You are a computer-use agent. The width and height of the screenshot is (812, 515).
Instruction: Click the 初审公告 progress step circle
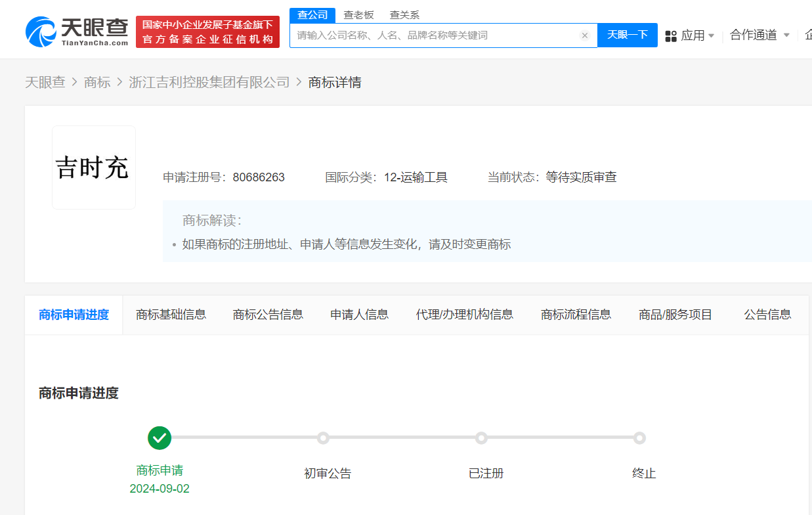(x=322, y=438)
